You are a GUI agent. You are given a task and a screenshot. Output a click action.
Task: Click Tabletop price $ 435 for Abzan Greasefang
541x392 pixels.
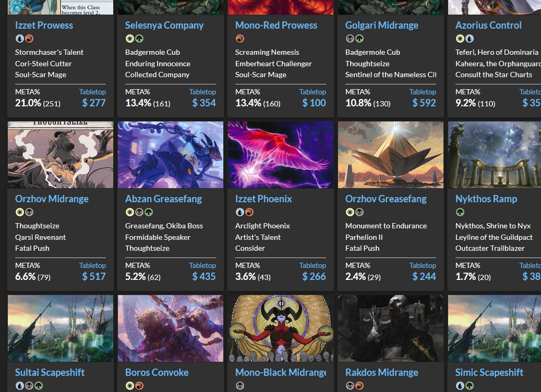204,276
